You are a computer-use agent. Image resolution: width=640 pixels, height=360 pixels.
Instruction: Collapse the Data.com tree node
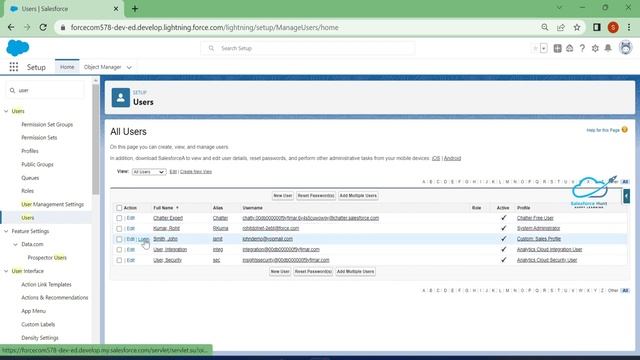(x=16, y=244)
